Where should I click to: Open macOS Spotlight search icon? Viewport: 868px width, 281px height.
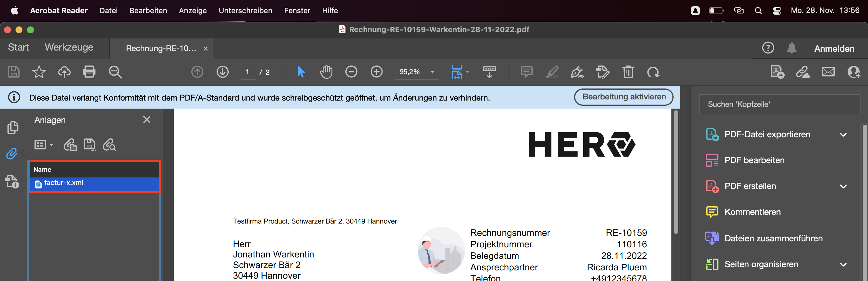(x=758, y=11)
